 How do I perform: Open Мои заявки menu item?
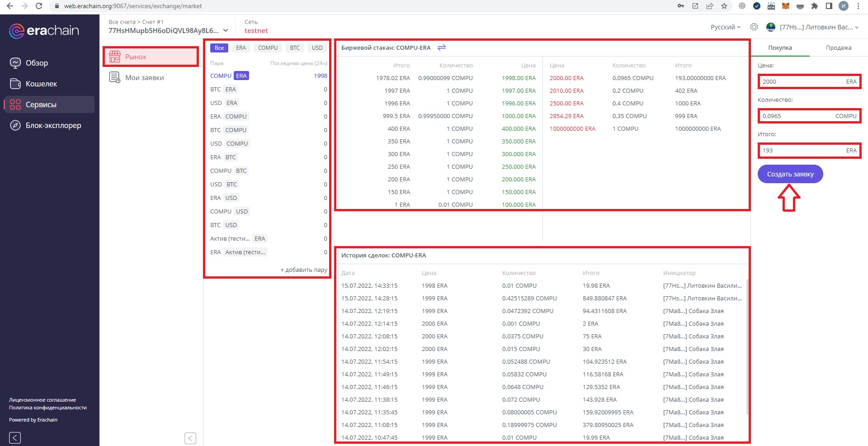coord(144,78)
